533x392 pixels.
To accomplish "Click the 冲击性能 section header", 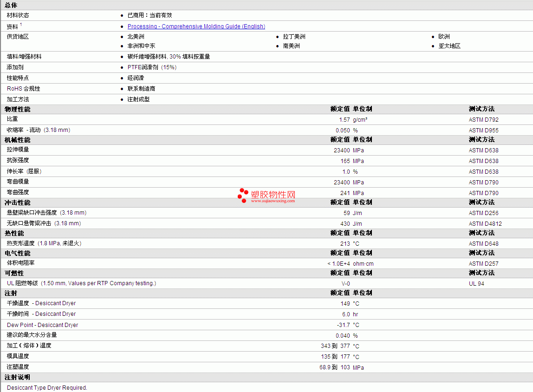I will point(17,203).
